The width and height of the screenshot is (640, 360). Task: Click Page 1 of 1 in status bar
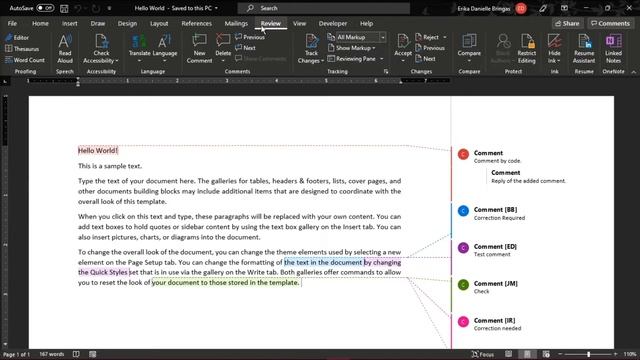pos(16,354)
